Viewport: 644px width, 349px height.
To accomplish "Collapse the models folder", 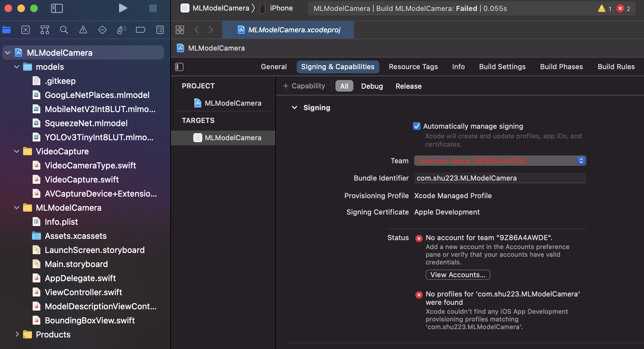I will point(17,67).
